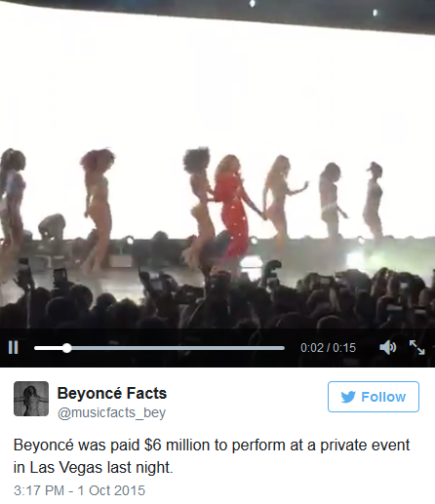Seek near the end of the video progress bar
The height and width of the screenshot is (504, 435).
(276, 348)
